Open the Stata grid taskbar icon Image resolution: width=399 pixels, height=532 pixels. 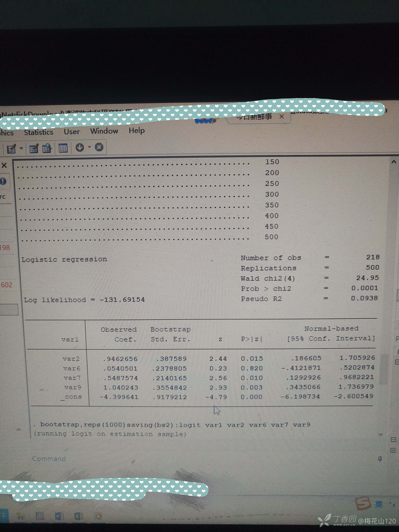(40, 516)
